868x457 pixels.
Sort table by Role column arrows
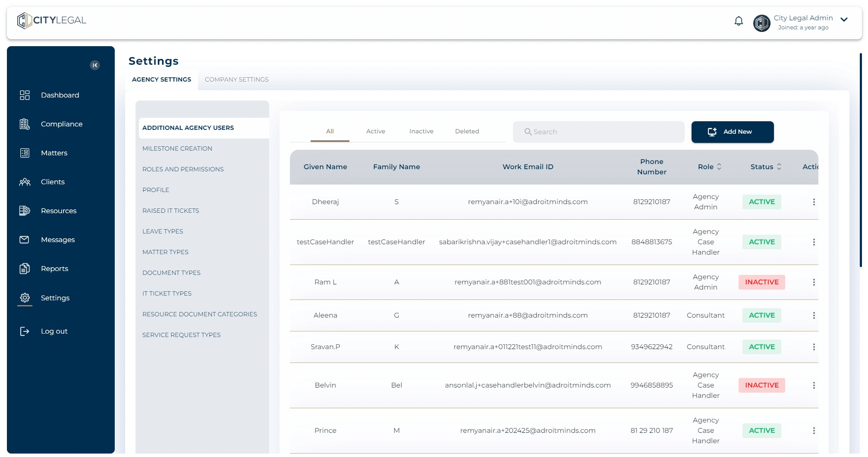pyautogui.click(x=719, y=167)
